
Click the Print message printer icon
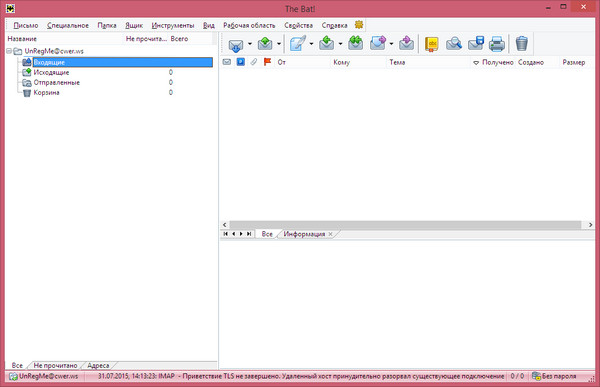(497, 44)
